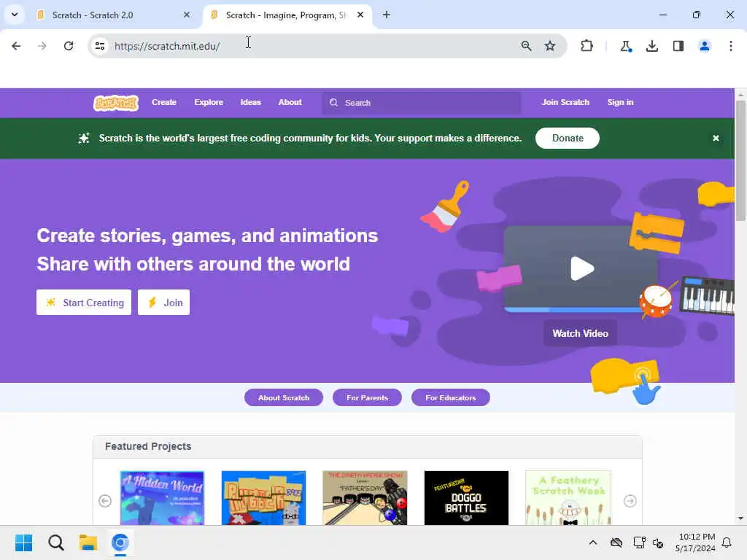Open the Doggo Battles project thumbnail
747x560 pixels.
(466, 498)
